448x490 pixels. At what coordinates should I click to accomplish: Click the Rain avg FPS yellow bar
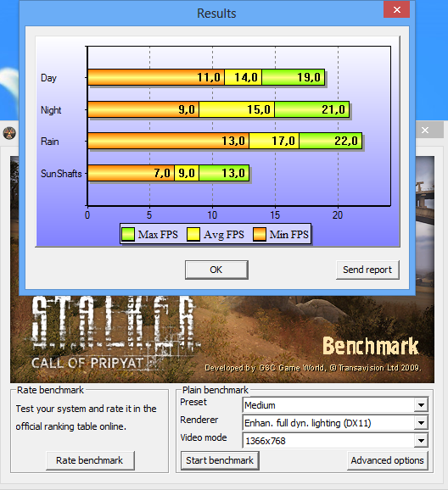pos(274,141)
